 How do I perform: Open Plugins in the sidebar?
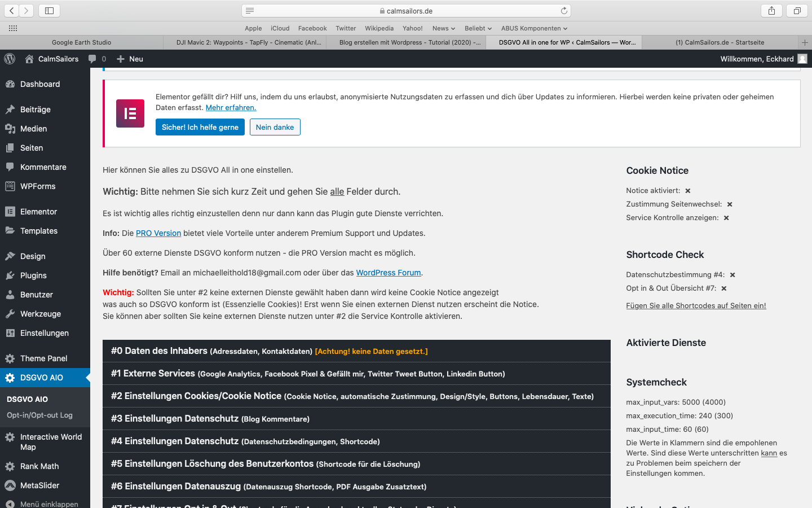point(45,275)
